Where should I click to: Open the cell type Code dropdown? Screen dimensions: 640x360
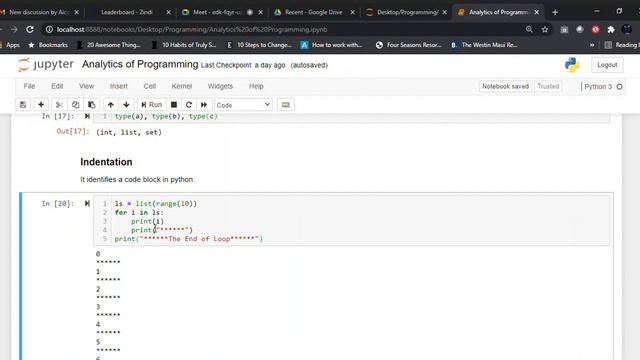(x=243, y=105)
